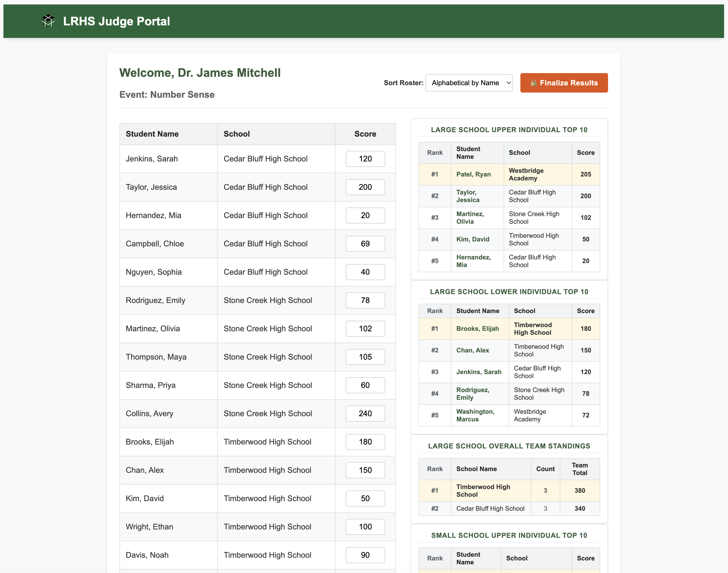Image resolution: width=728 pixels, height=573 pixels.
Task: Click the Count header in Team Standings
Action: (545, 469)
